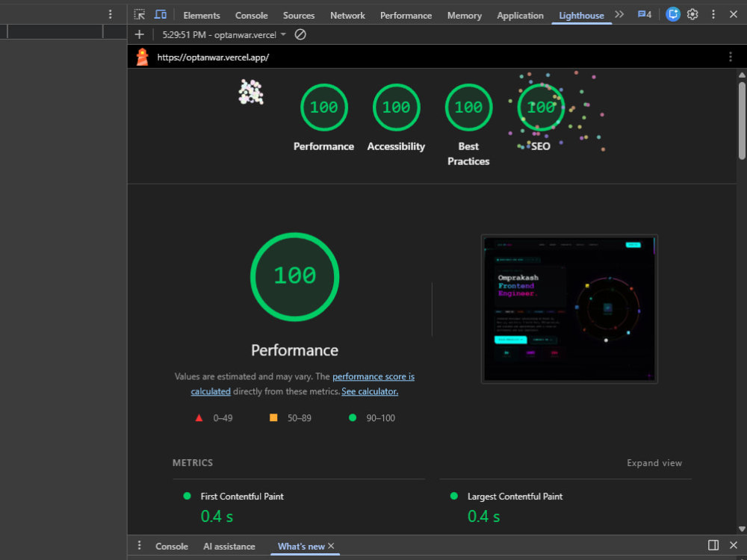Click the scrollbar down arrow

tap(742, 529)
